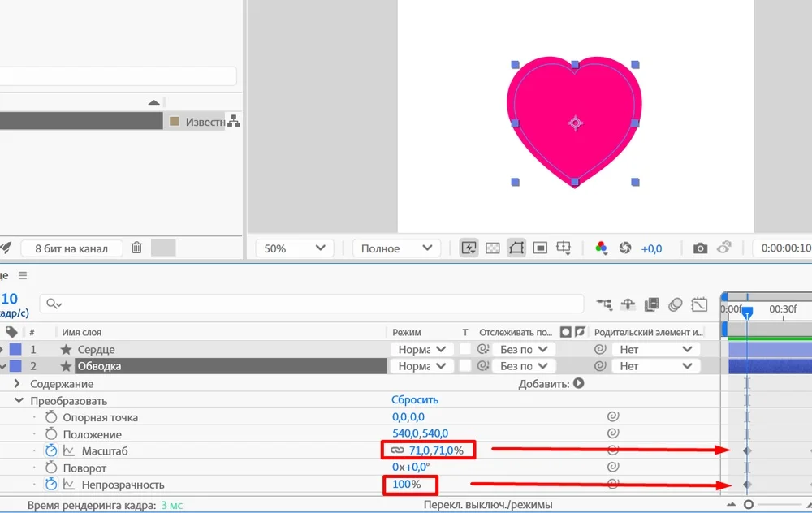Toggle the scale constrain proportions link

397,450
